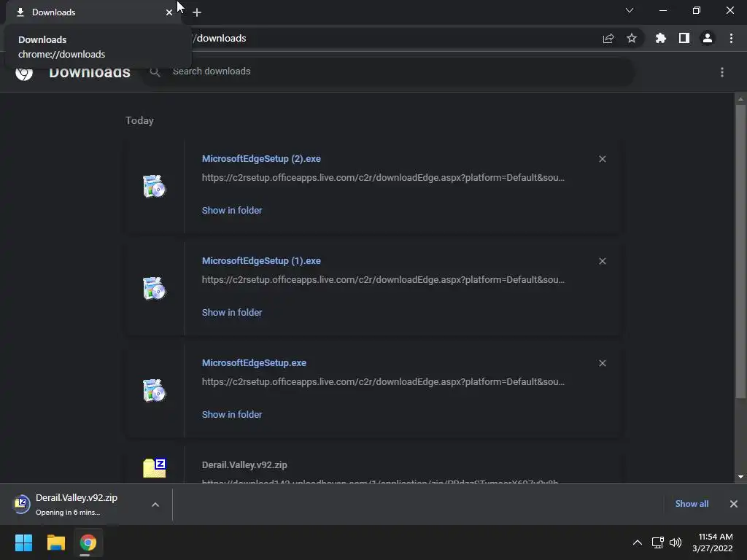The width and height of the screenshot is (747, 560).
Task: Click the address bar showing /downloads
Action: click(x=391, y=38)
